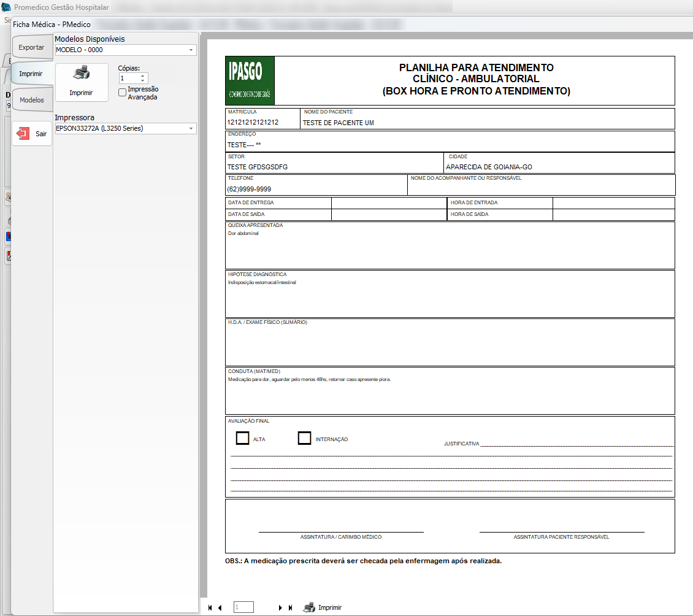Click patient name TESTE DE PACIENTE UM

pyautogui.click(x=339, y=123)
